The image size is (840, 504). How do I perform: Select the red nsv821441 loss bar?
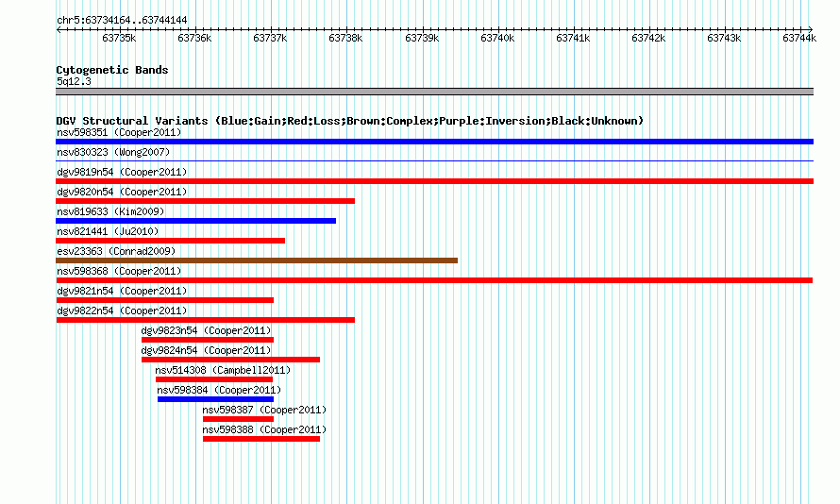click(170, 241)
